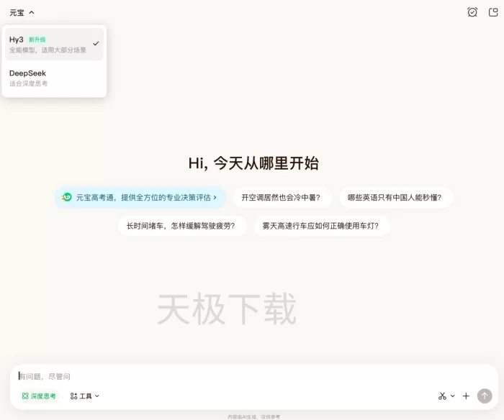
Task: Click the mascot icon on 元宝高考通 chip
Action: 67,197
